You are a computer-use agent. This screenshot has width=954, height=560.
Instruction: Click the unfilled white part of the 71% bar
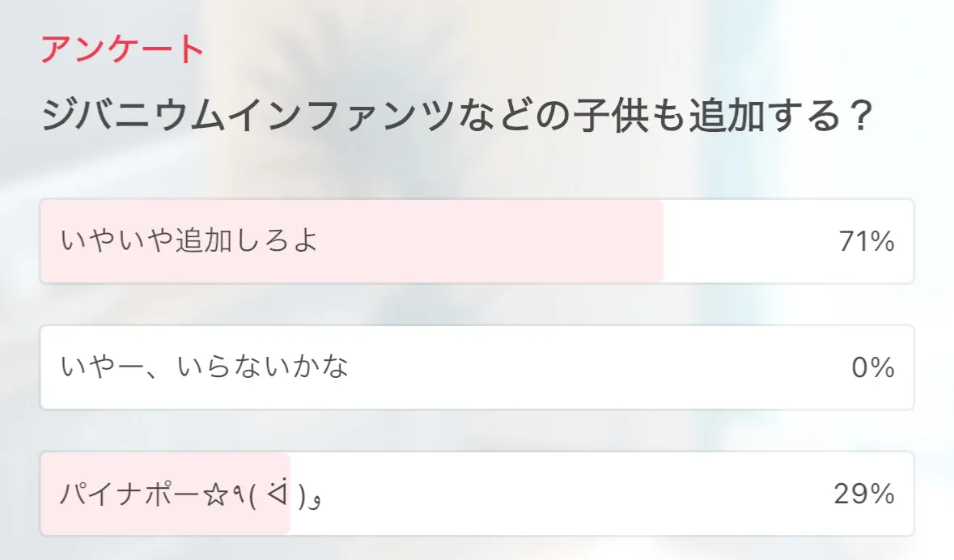[x=744, y=241]
